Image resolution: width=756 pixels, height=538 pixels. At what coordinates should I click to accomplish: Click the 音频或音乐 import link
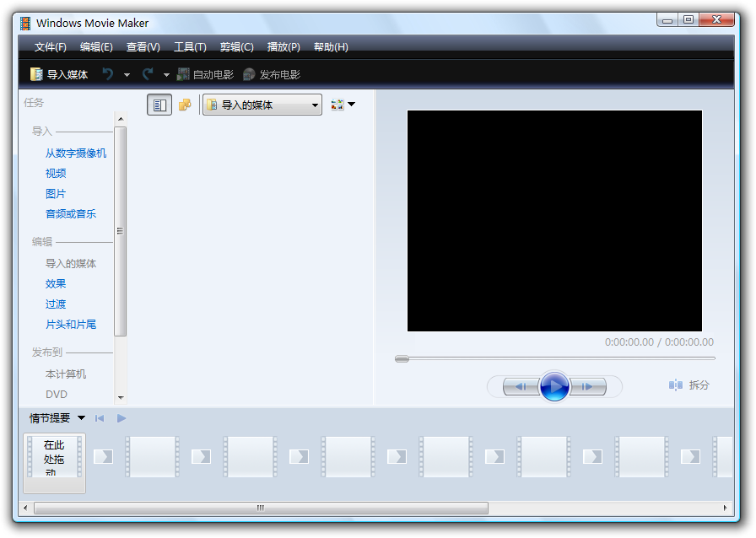point(70,214)
